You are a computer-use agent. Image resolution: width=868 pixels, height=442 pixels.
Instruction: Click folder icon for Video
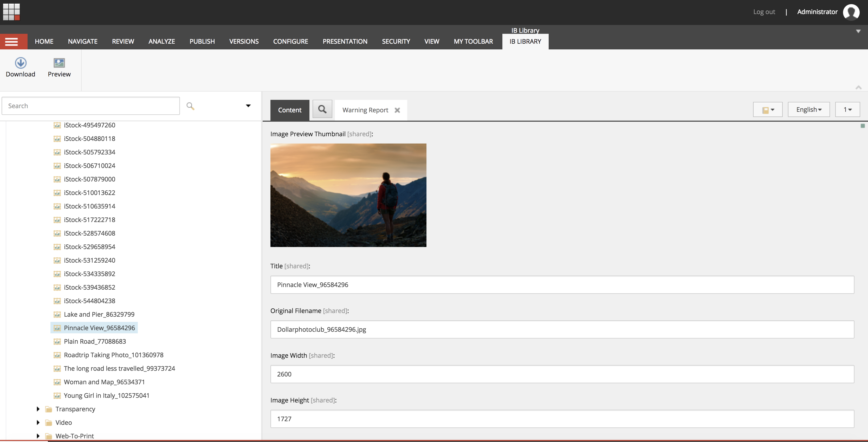[49, 422]
